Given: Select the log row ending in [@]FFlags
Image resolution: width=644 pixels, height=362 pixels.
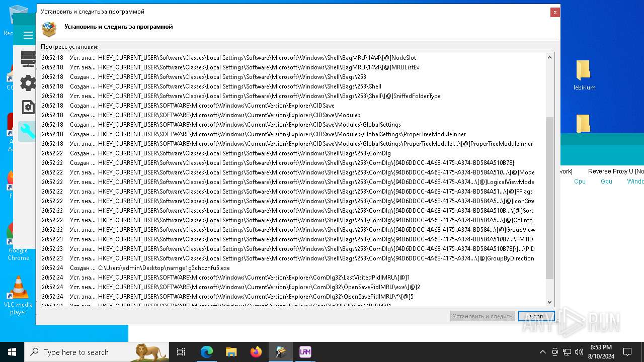Looking at the screenshot, I should click(293, 192).
